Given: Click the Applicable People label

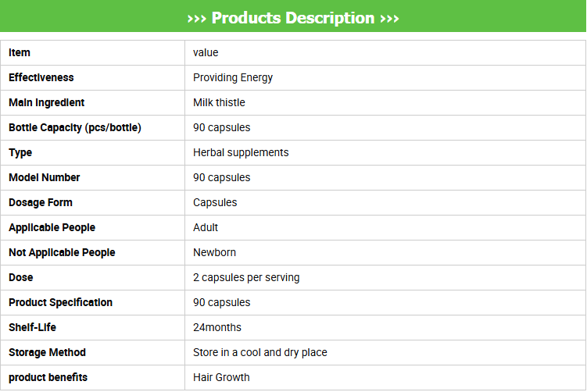Looking at the screenshot, I should click(52, 227).
